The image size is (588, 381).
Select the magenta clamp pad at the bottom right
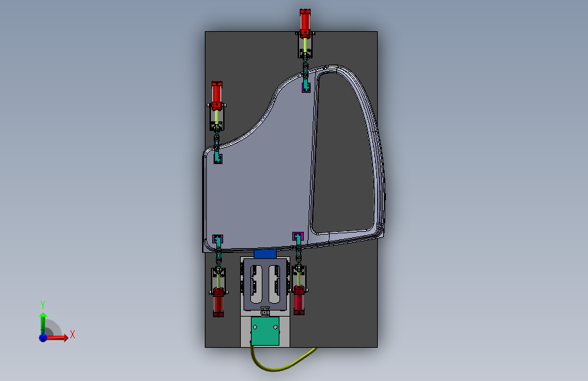298,236
